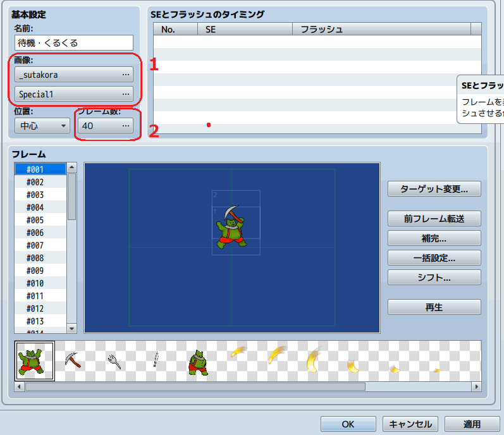
Task: Select the trident fork sprite cell
Action: coord(114,361)
